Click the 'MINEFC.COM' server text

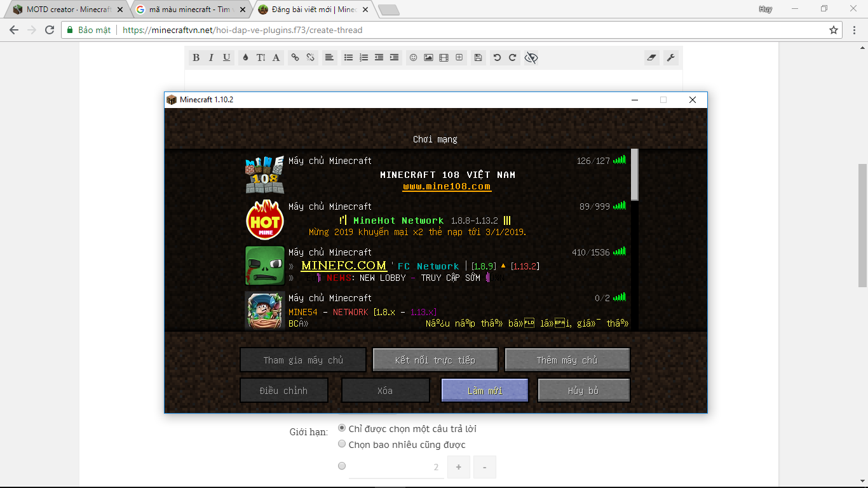point(344,266)
